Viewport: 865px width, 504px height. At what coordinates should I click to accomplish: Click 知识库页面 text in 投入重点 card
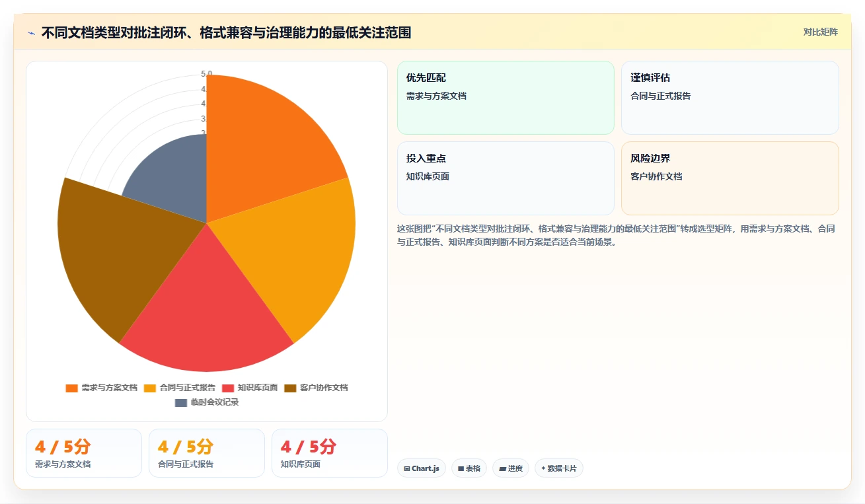click(x=428, y=176)
